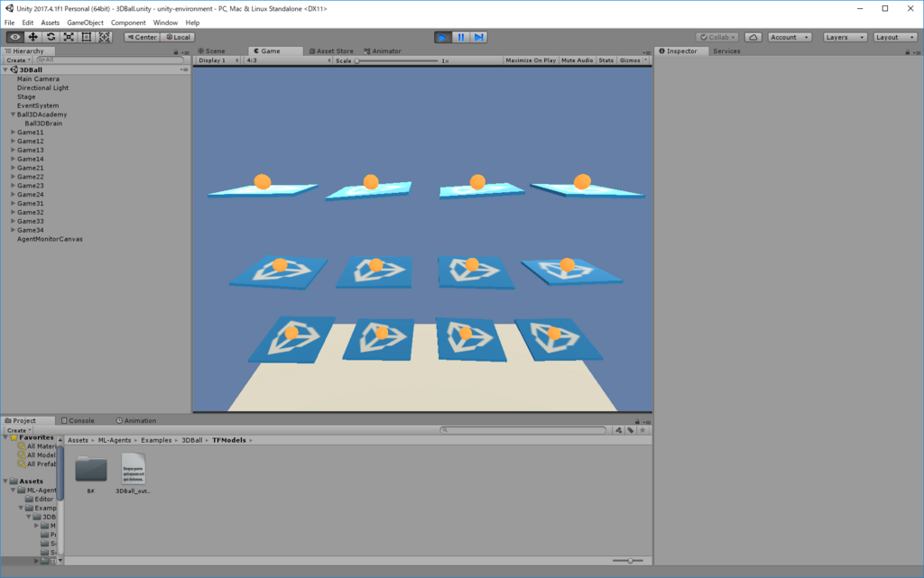
Task: Switch to the Animation tab
Action: point(136,421)
